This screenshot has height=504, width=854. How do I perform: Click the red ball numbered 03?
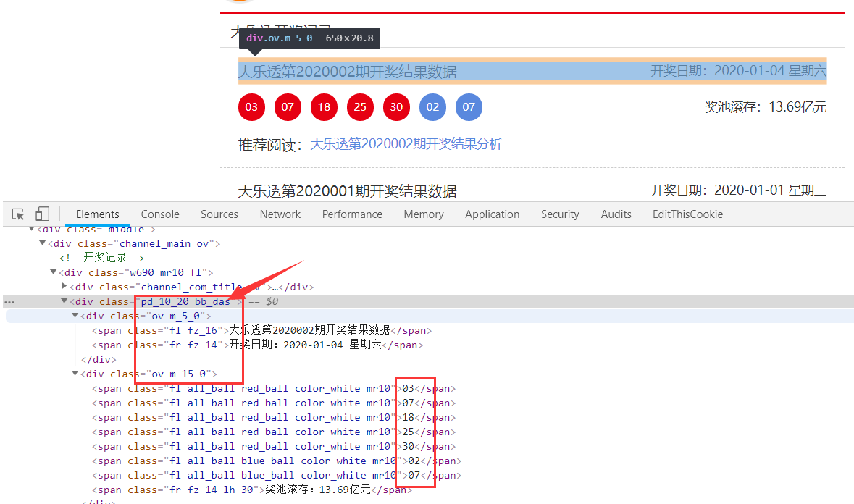[x=251, y=107]
